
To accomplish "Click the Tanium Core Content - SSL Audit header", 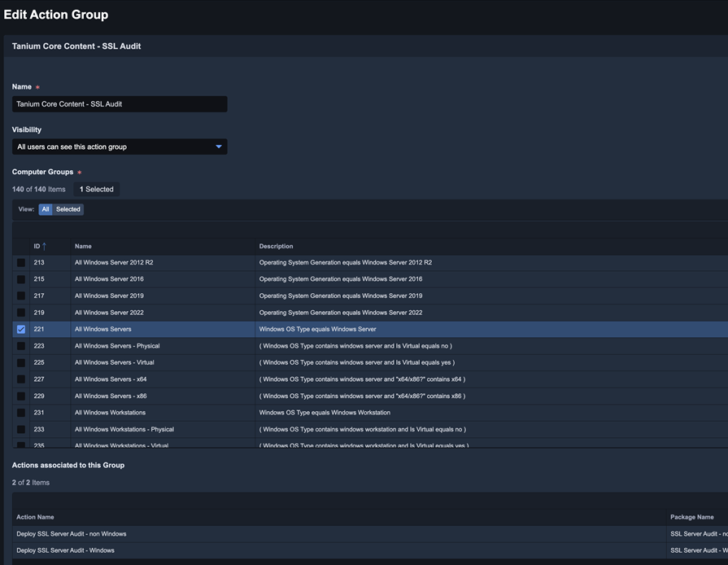I will (x=76, y=46).
